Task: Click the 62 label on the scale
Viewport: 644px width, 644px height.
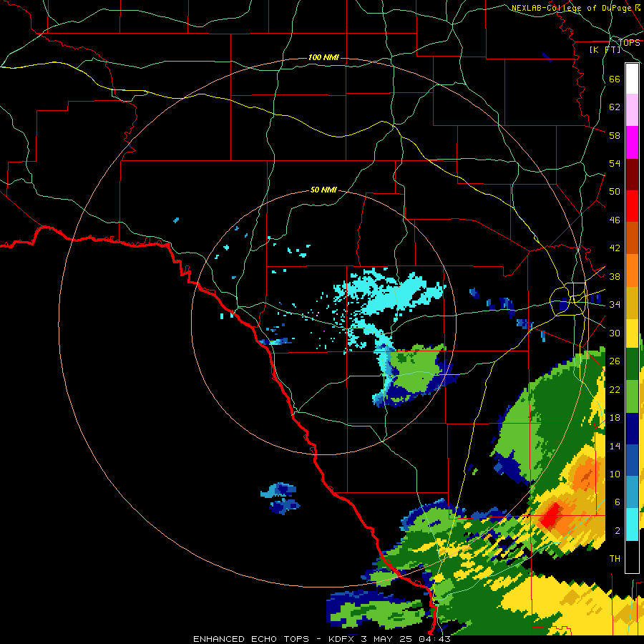Action: click(x=615, y=107)
